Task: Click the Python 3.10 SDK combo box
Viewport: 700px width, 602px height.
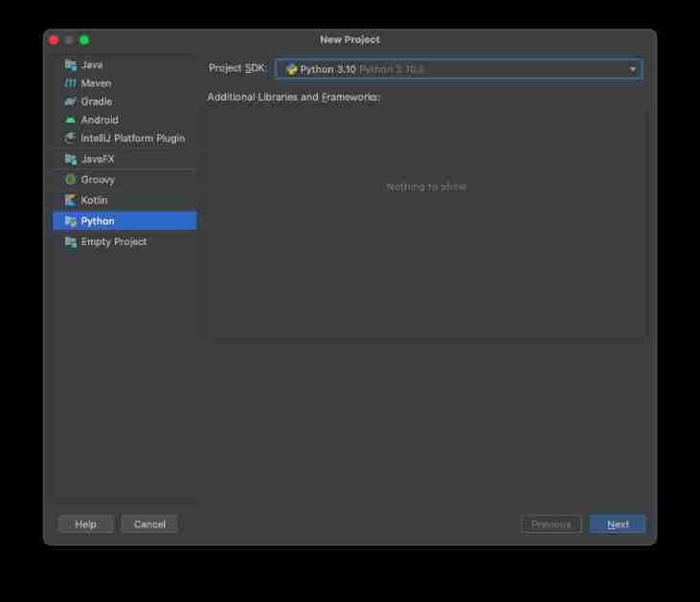Action: 460,69
